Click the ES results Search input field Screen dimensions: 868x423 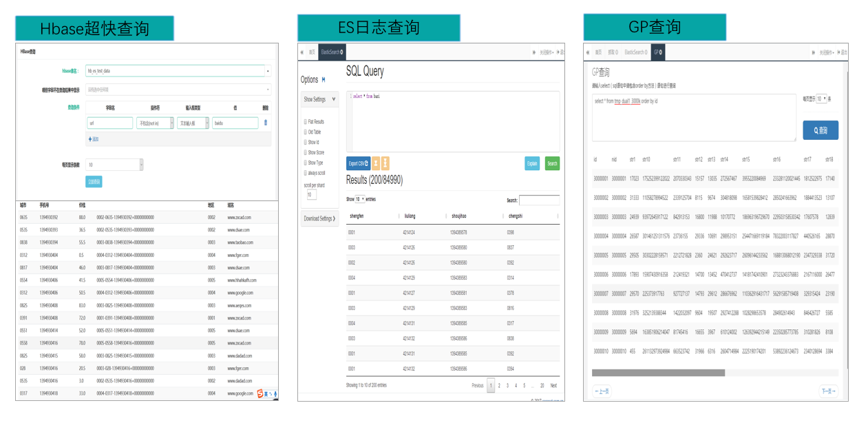tap(539, 200)
